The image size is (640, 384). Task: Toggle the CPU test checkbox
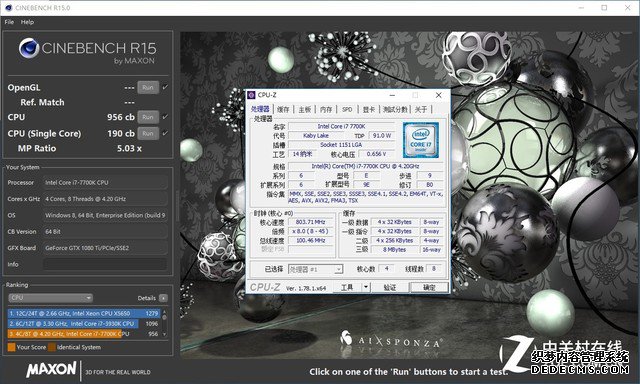[x=165, y=117]
